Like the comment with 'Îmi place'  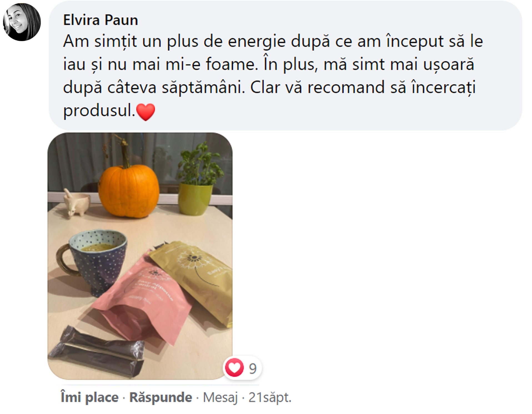click(89, 397)
